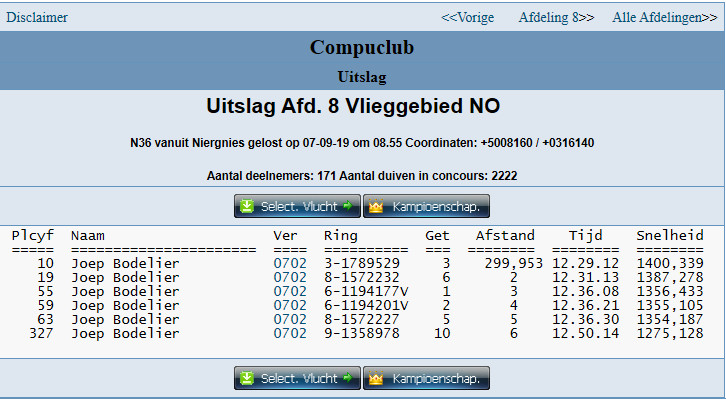This screenshot has height=399, width=726.
Task: Click speed value 1400,339
Action: click(x=670, y=263)
